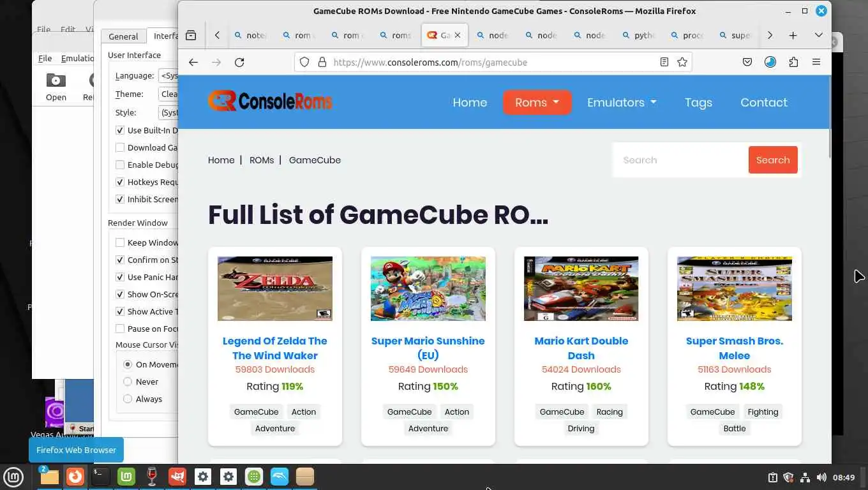This screenshot has width=868, height=490.
Task: Toggle Show Active Title checkbox
Action: (120, 311)
